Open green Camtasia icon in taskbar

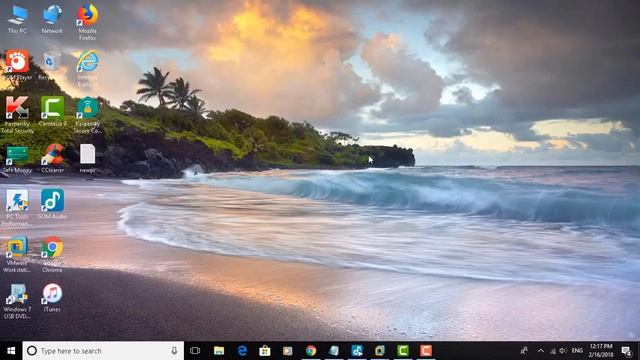coord(403,351)
